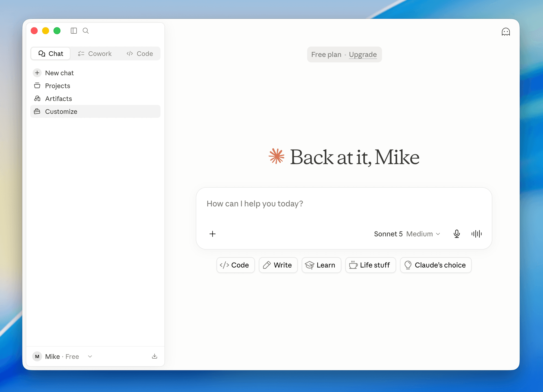Focus the 'How can I help you today?' field
The width and height of the screenshot is (543, 392).
coord(344,204)
